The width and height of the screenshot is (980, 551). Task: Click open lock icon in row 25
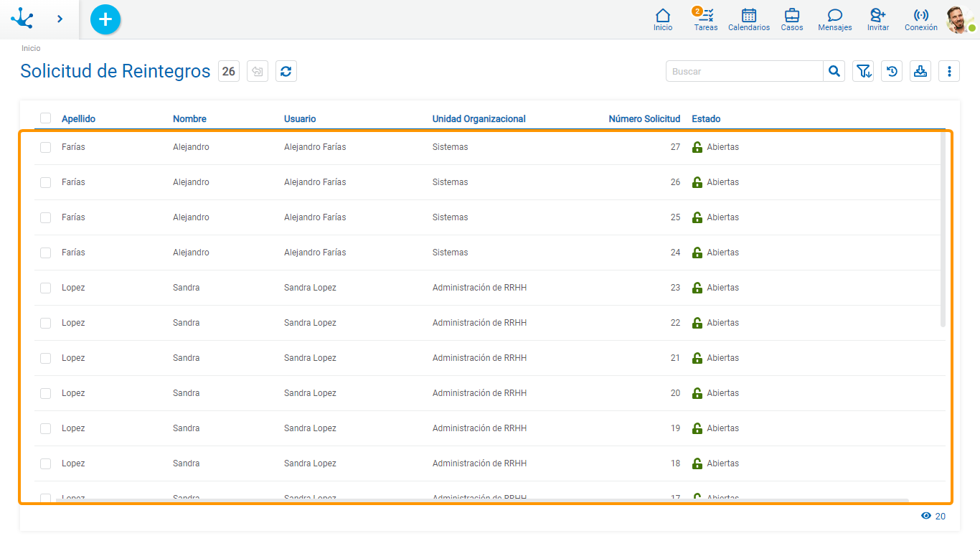click(697, 217)
